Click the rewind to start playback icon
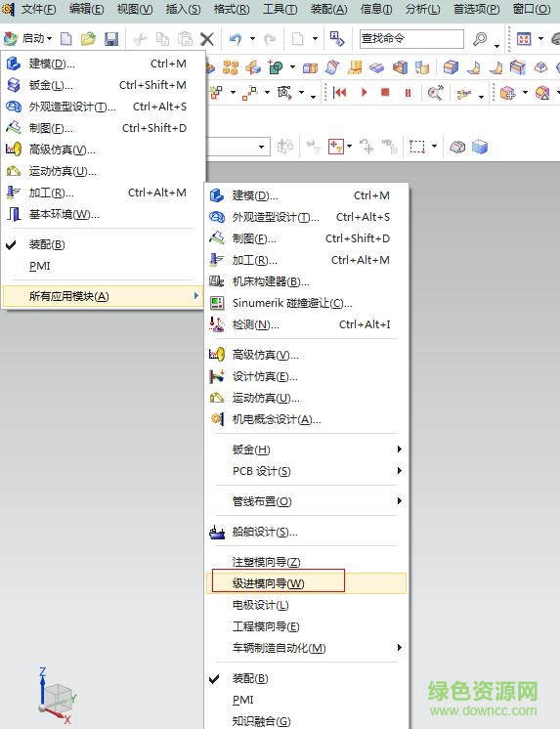The height and width of the screenshot is (729, 560). [339, 93]
